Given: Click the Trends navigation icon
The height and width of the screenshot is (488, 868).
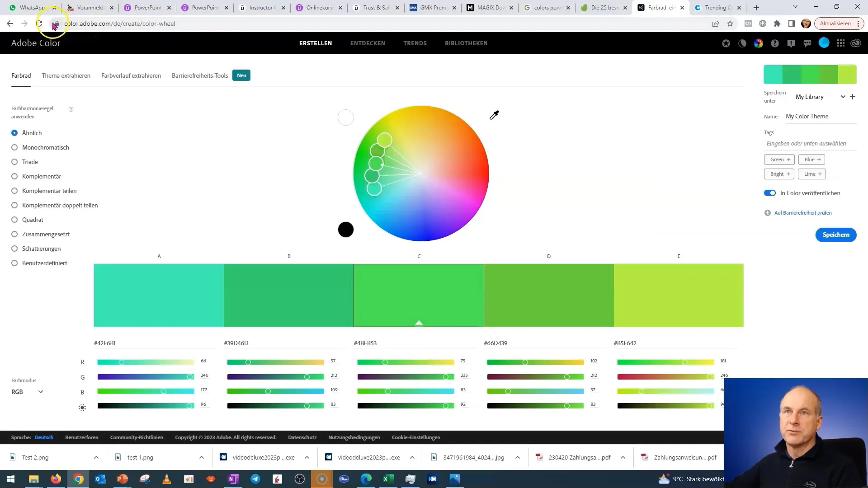Looking at the screenshot, I should 415,43.
